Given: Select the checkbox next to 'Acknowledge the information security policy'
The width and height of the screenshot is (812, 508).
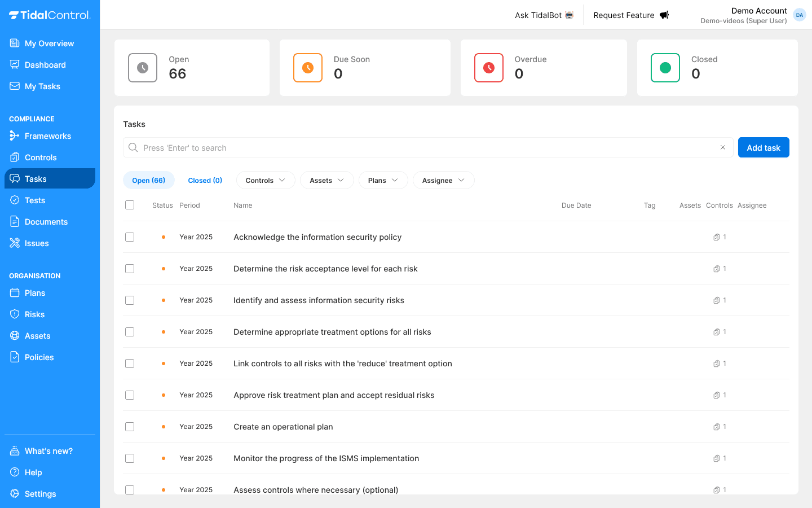Looking at the screenshot, I should click(x=130, y=237).
